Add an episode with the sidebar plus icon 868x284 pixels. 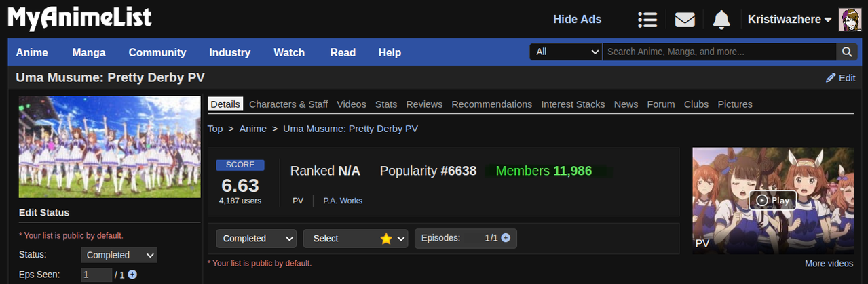tap(132, 275)
